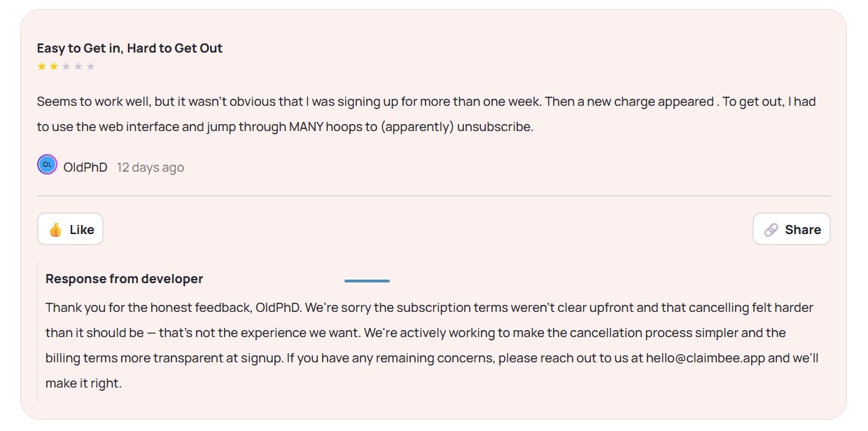Click the "make it right." closing line
The image size is (868, 431).
click(83, 383)
